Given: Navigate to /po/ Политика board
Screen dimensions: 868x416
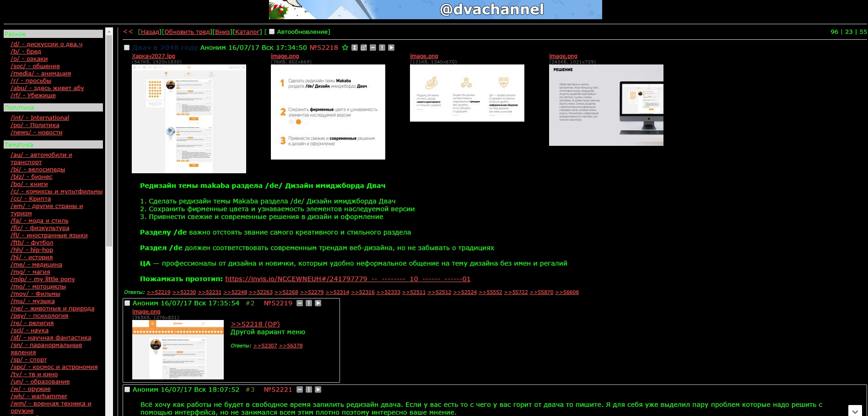Looking at the screenshot, I should click(x=35, y=125).
